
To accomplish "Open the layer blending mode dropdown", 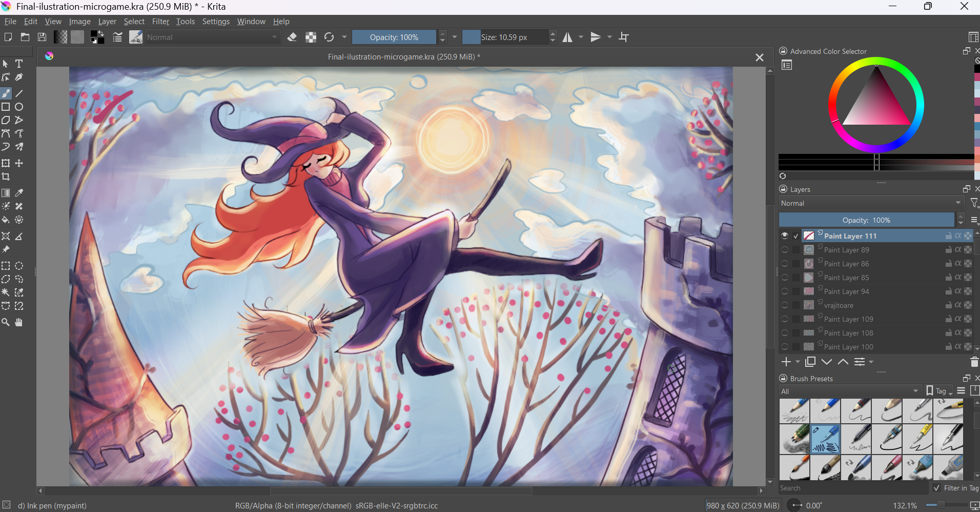I will [x=870, y=203].
